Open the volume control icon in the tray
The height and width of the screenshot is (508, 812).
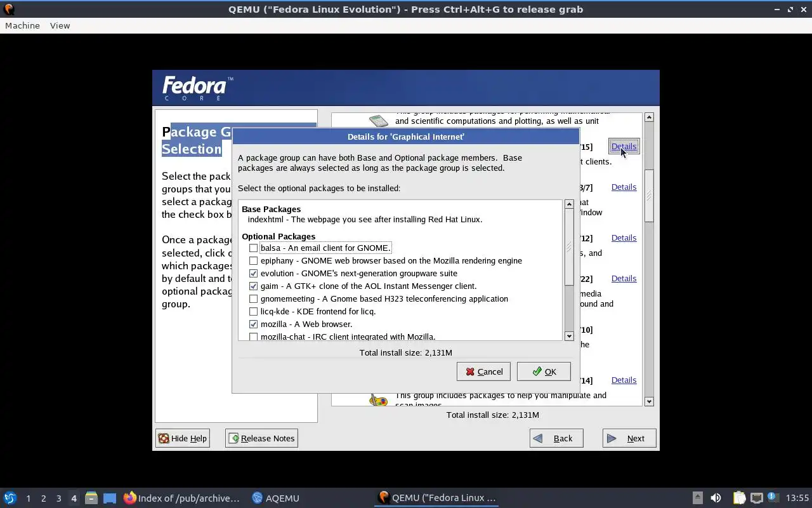[716, 498]
